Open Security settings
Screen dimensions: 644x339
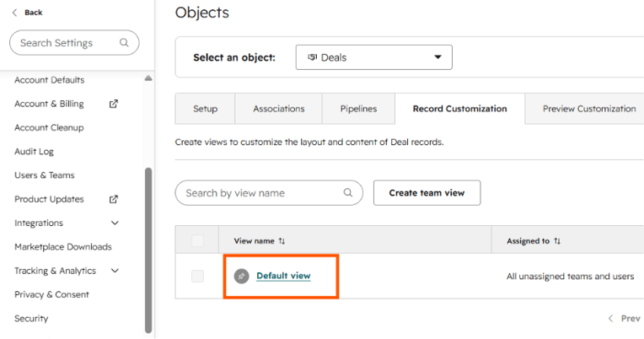click(x=31, y=319)
